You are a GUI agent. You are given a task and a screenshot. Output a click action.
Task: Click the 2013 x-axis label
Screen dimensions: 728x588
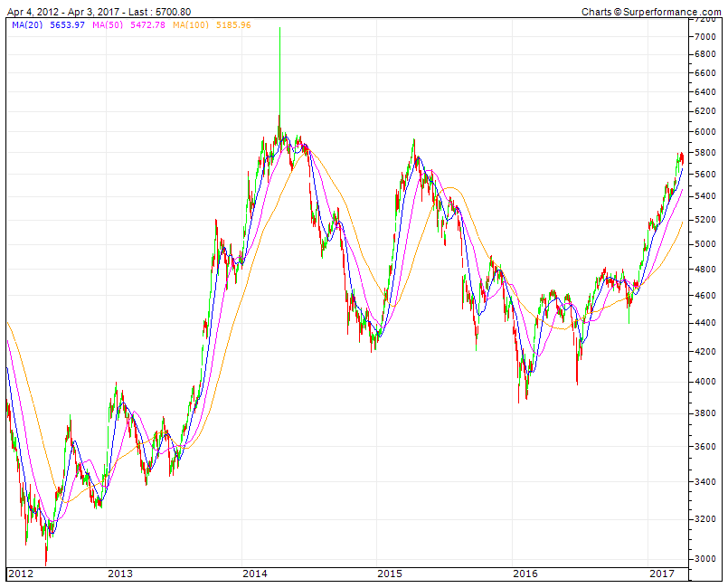(x=120, y=574)
